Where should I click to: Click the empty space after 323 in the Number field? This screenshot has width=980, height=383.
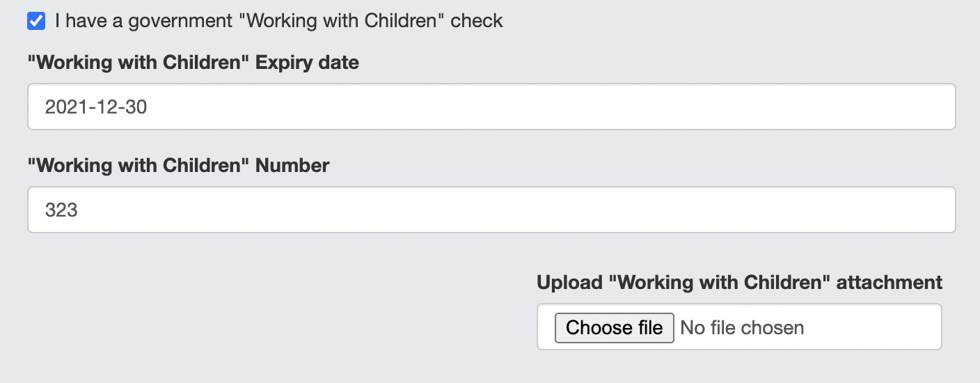(x=557, y=210)
